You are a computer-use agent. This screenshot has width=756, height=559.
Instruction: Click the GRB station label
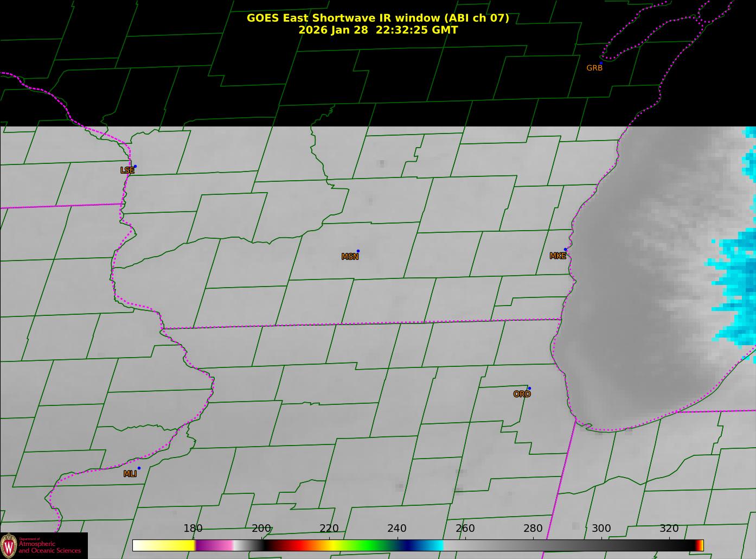tap(594, 68)
